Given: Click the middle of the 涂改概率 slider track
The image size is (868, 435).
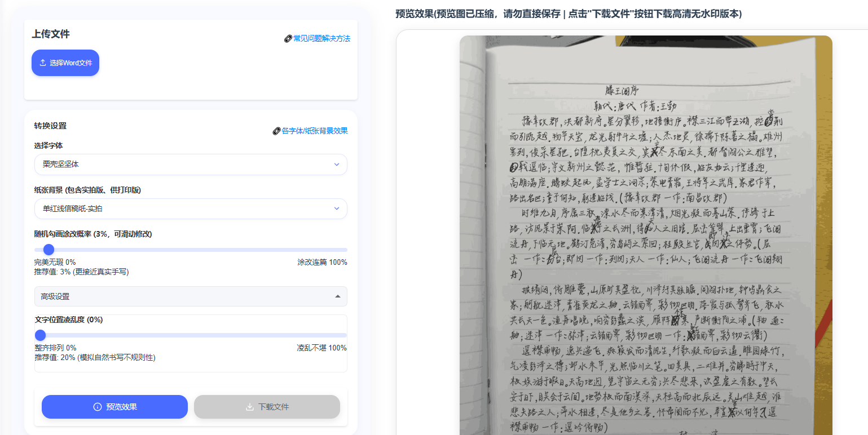Looking at the screenshot, I should click(191, 250).
